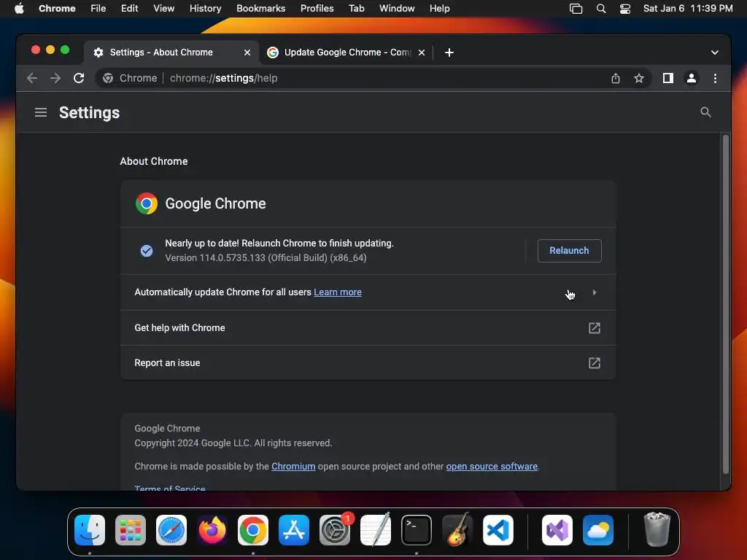
Task: Open the Learn more link
Action: coord(337,292)
